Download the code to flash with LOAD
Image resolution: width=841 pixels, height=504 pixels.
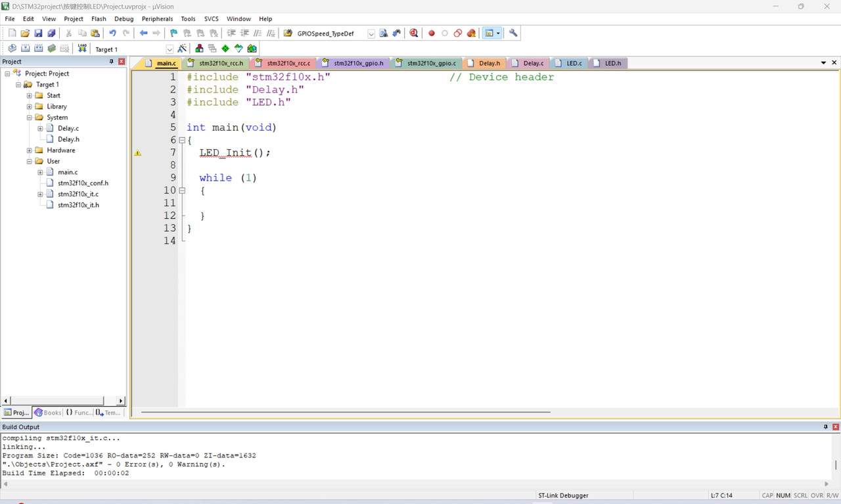82,49
